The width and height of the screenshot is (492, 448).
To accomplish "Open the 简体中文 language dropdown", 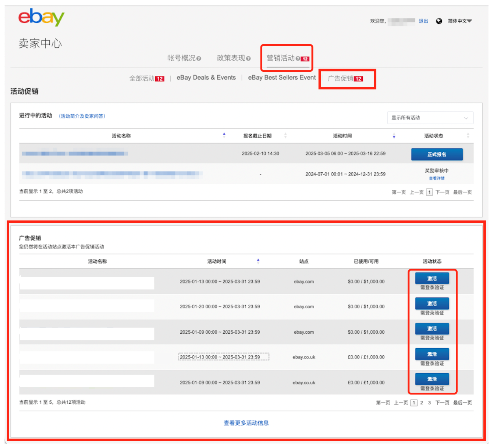I will point(460,21).
